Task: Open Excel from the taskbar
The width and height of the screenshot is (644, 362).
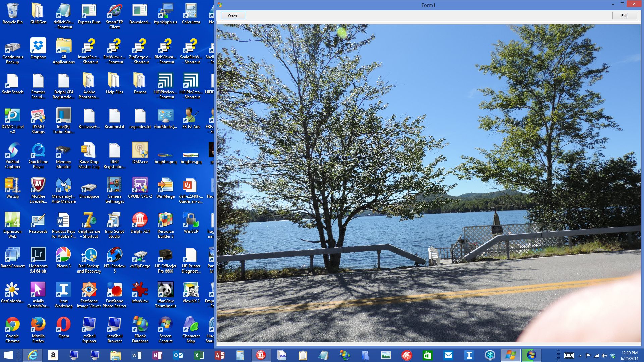Action: pyautogui.click(x=199, y=355)
